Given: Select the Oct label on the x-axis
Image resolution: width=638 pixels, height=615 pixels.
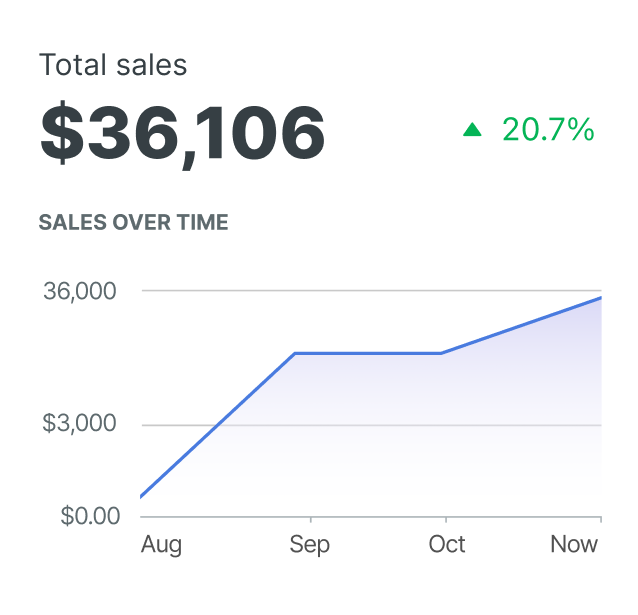Looking at the screenshot, I should coord(446,545).
